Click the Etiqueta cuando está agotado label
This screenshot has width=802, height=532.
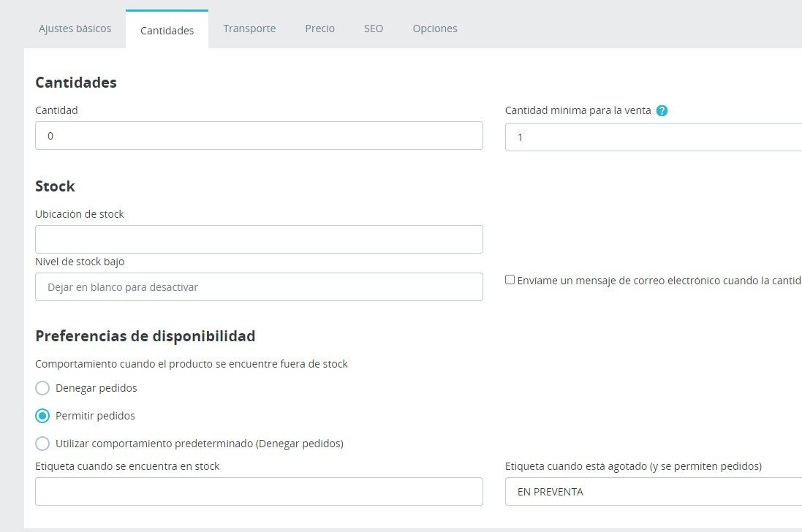pyautogui.click(x=633, y=466)
